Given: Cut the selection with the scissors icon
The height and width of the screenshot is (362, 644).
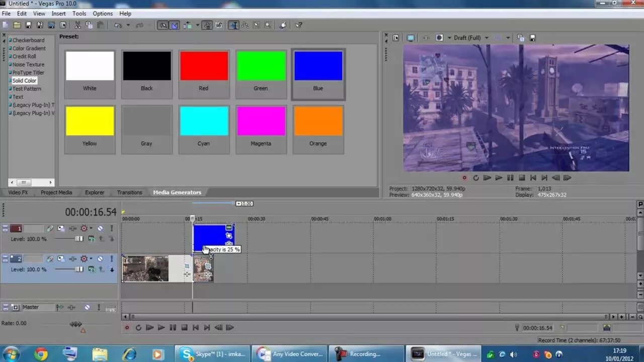Looking at the screenshot, I should click(x=77, y=25).
